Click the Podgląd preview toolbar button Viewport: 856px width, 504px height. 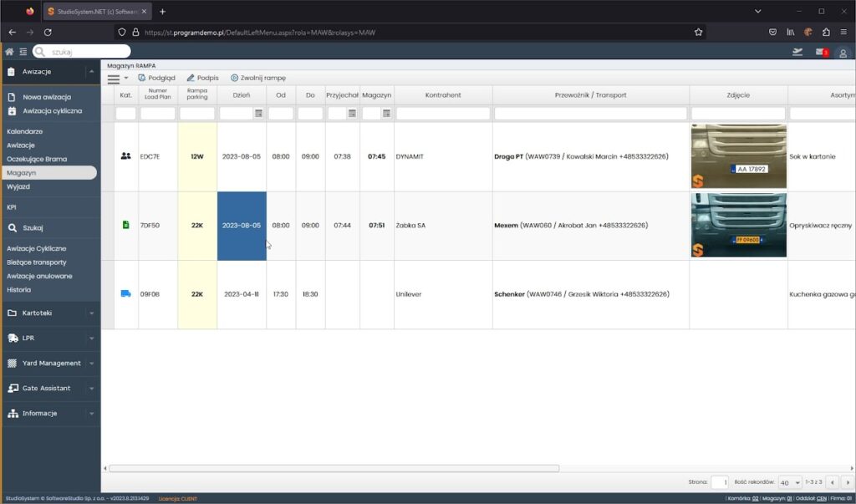[x=155, y=78]
